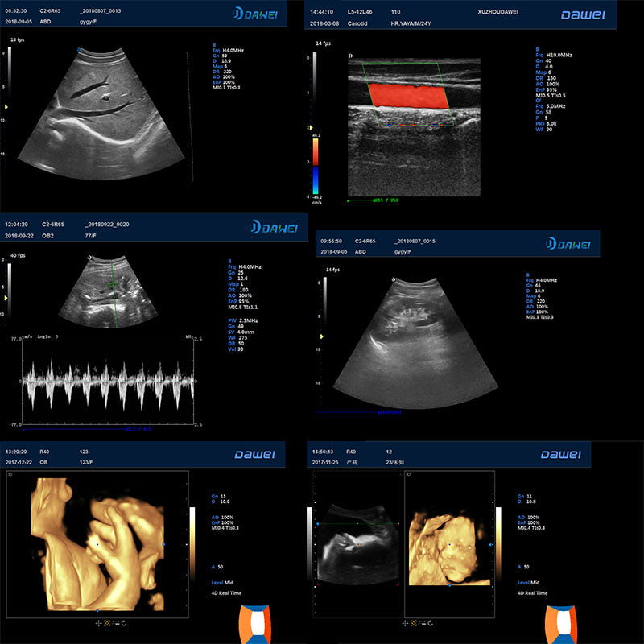Click the slider bars icon in the 14:50:13 panel
The width and height of the screenshot is (644, 644).
pos(422,623)
